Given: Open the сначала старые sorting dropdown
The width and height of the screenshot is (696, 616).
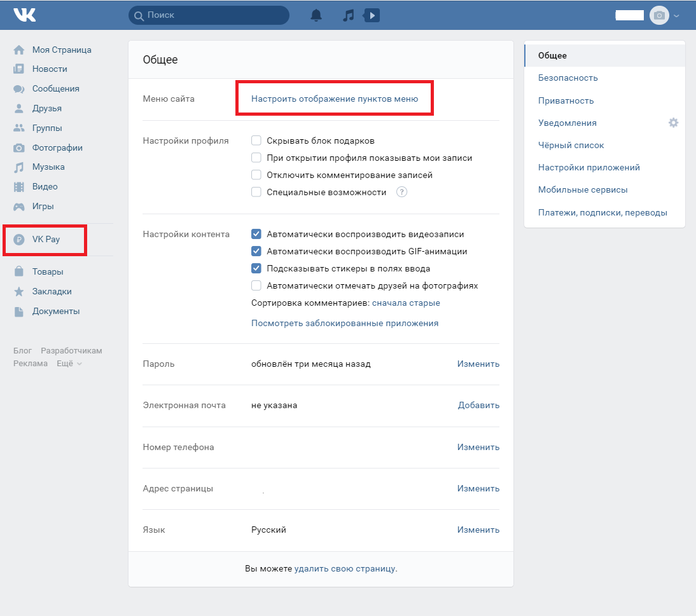Looking at the screenshot, I should (x=406, y=303).
